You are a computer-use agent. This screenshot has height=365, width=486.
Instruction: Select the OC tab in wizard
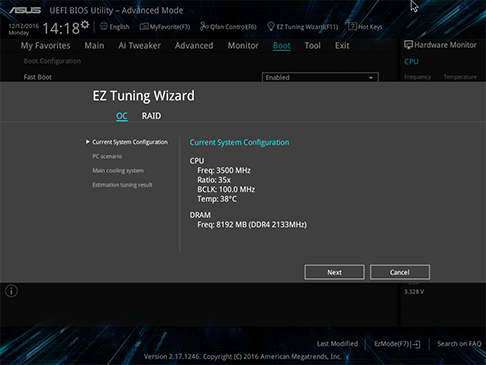122,116
